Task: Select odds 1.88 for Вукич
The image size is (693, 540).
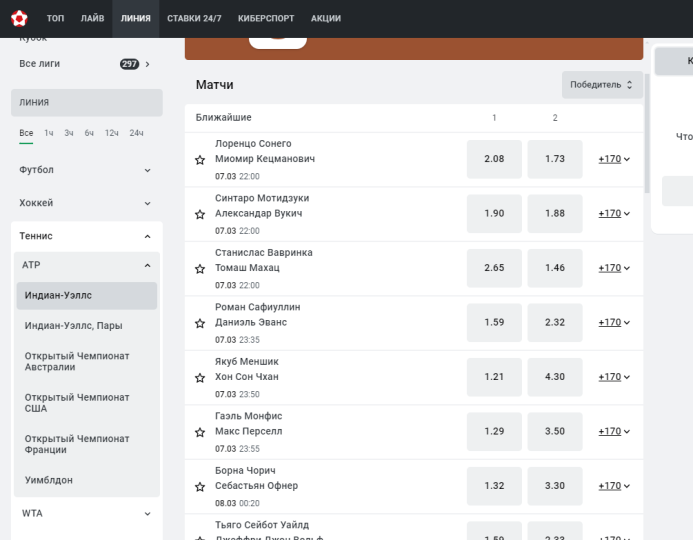Action: [x=555, y=213]
